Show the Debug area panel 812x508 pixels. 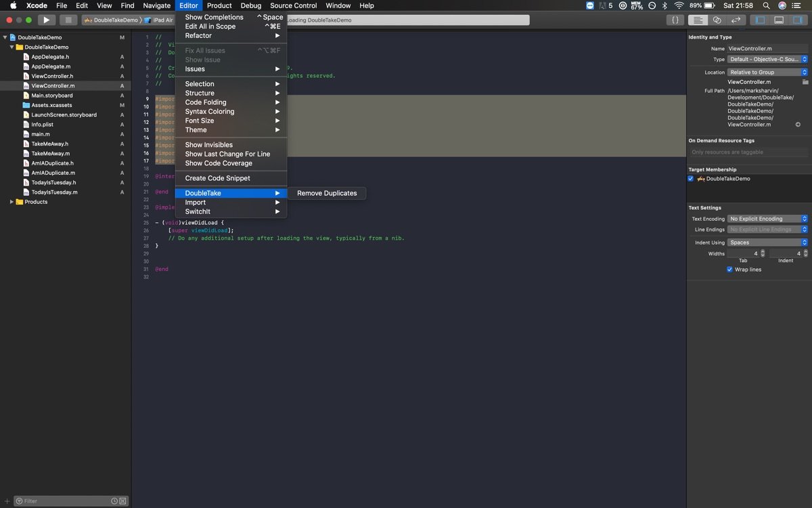779,20
